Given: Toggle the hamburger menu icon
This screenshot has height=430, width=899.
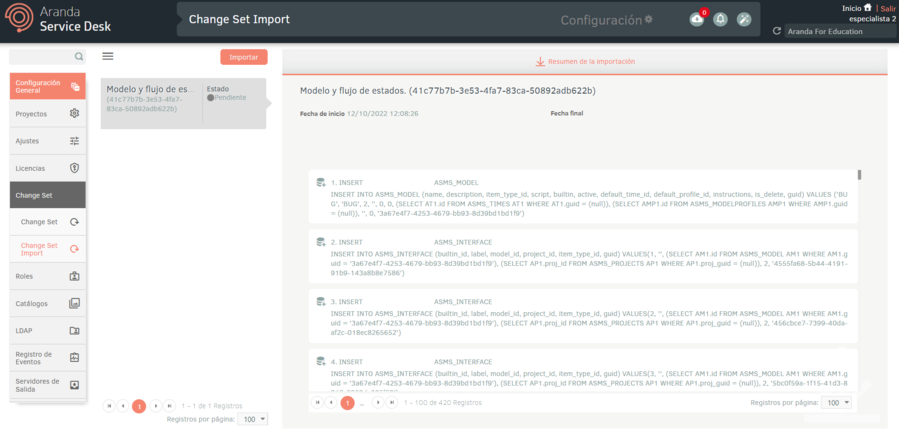Looking at the screenshot, I should click(108, 56).
